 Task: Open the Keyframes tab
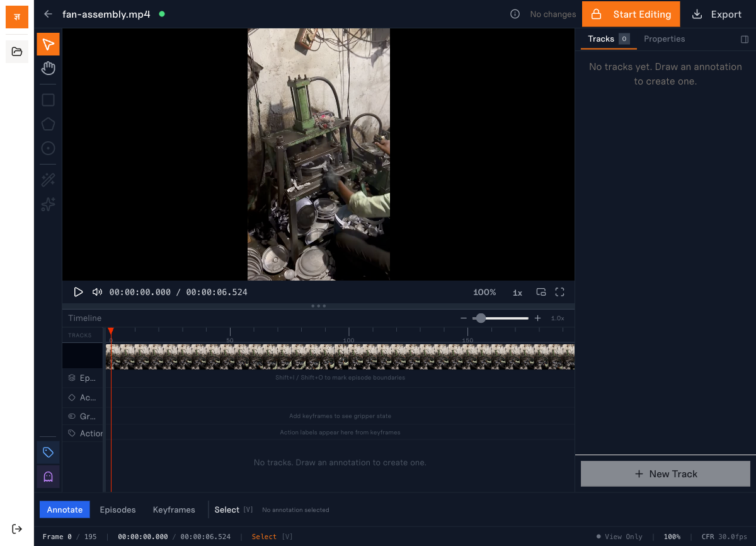point(174,509)
